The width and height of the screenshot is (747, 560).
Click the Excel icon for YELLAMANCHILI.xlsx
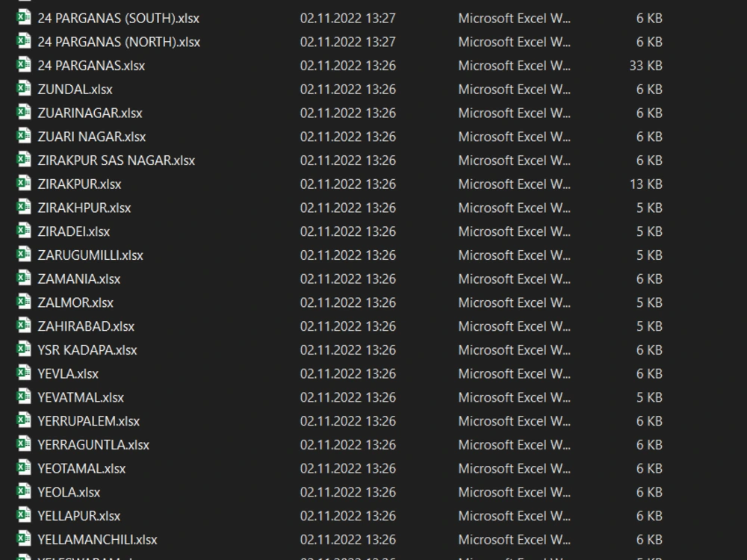click(23, 539)
